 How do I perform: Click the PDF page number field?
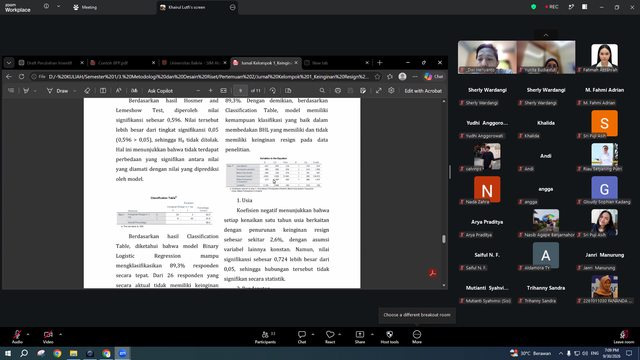[240, 91]
